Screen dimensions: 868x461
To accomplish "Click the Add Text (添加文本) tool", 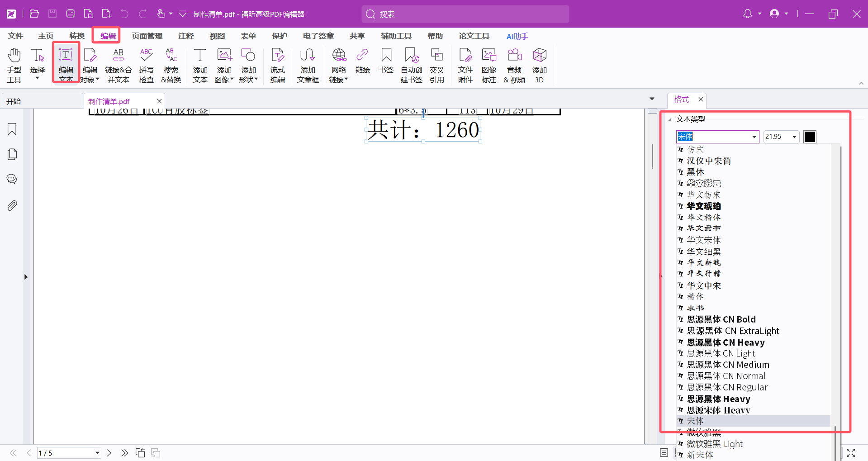I will click(x=200, y=66).
